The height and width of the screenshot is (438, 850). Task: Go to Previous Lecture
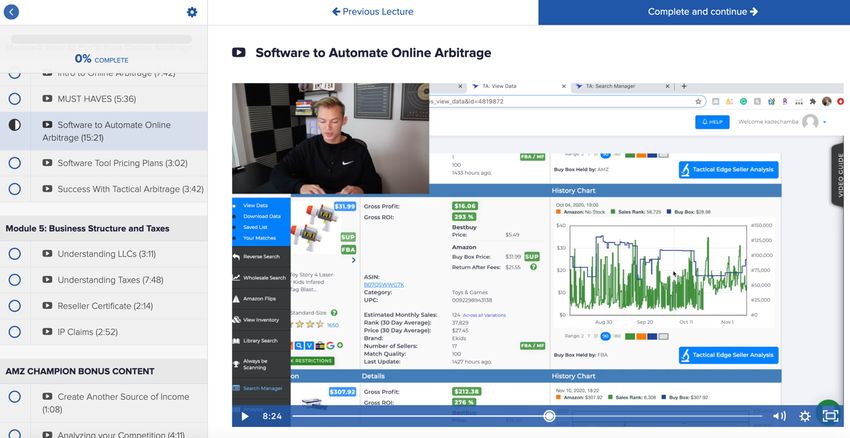coord(372,12)
